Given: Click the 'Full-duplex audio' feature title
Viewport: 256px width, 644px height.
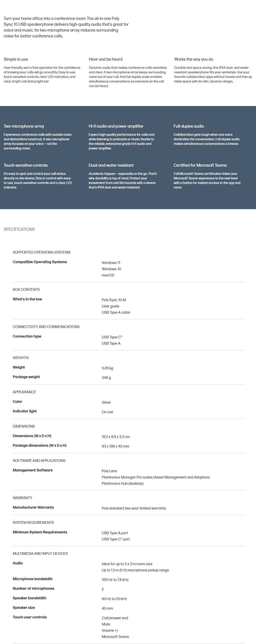Looking at the screenshot, I should [189, 126].
